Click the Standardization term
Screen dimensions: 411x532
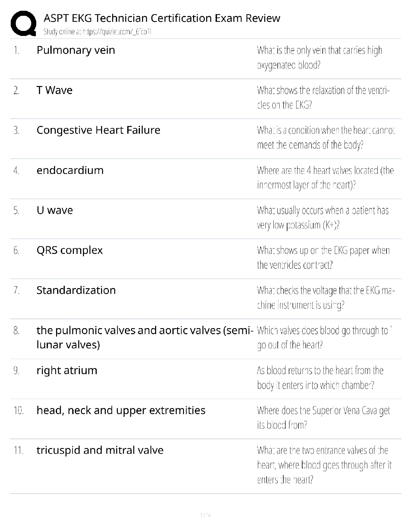(x=76, y=290)
